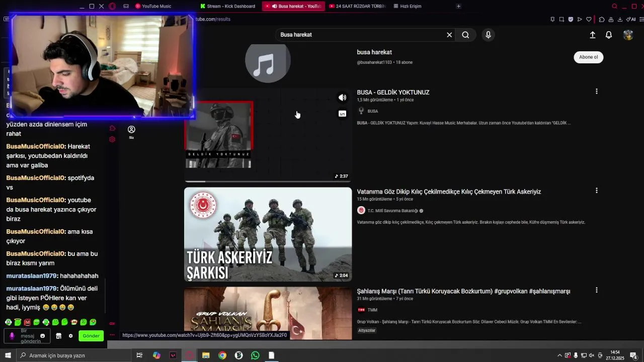Clear the search text with X
The image size is (644, 362).
(449, 35)
